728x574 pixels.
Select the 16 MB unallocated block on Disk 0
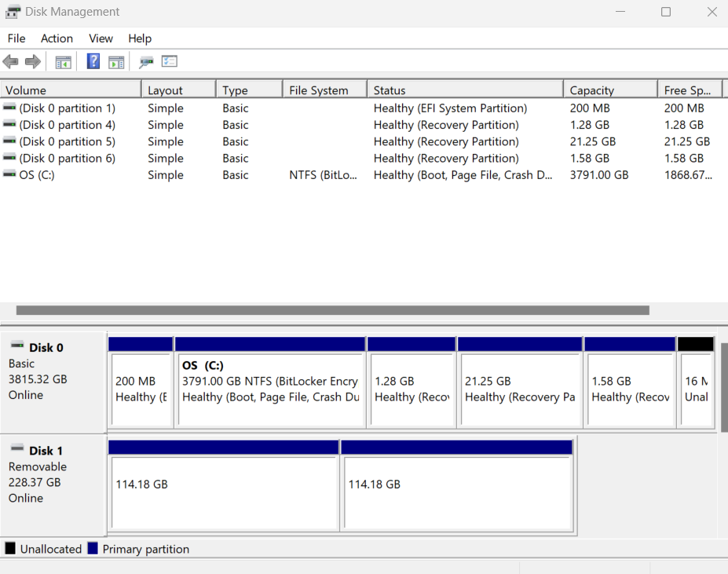click(697, 385)
